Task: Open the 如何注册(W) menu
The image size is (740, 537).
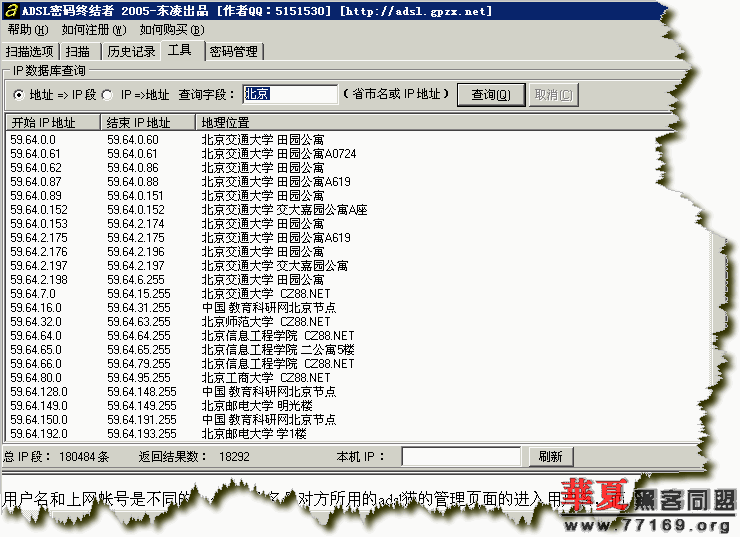Action: (x=93, y=30)
